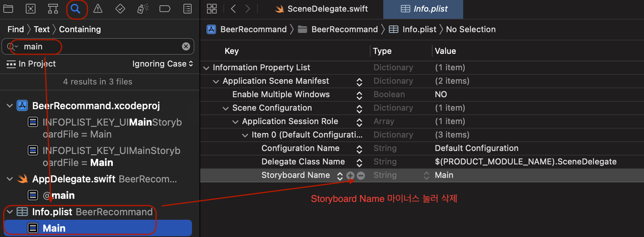
Task: Collapse the AppDelegate.swift results group
Action: 10,179
